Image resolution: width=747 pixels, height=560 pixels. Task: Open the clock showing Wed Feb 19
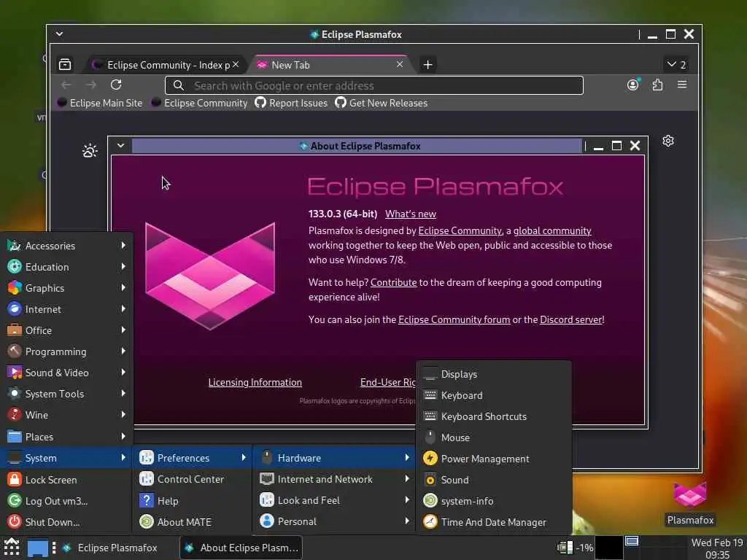718,548
